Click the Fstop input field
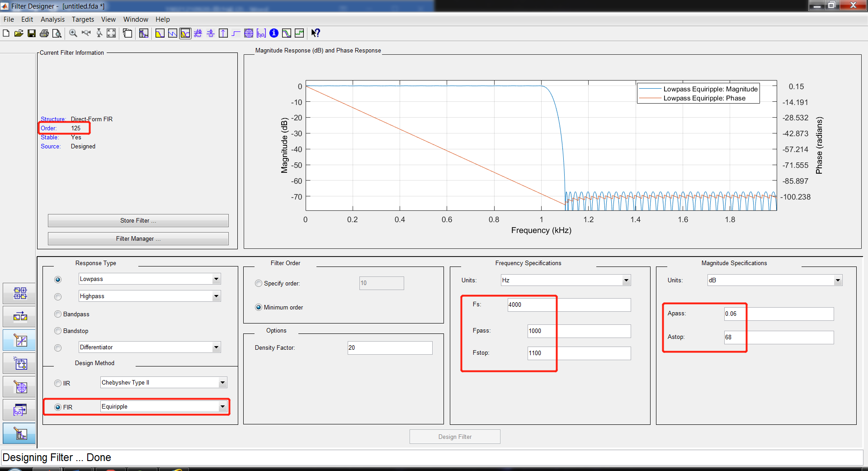This screenshot has height=471, width=868. pyautogui.click(x=579, y=353)
